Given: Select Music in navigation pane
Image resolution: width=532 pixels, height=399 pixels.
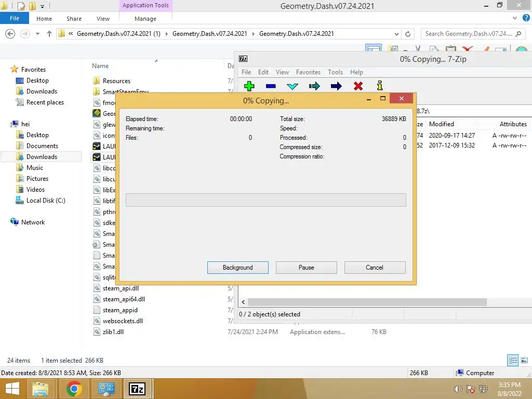Looking at the screenshot, I should point(35,168).
